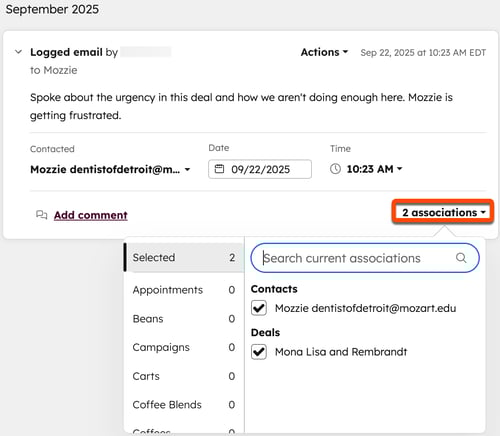This screenshot has height=436, width=500.
Task: Open the Actions dropdown menu
Action: [x=324, y=52]
